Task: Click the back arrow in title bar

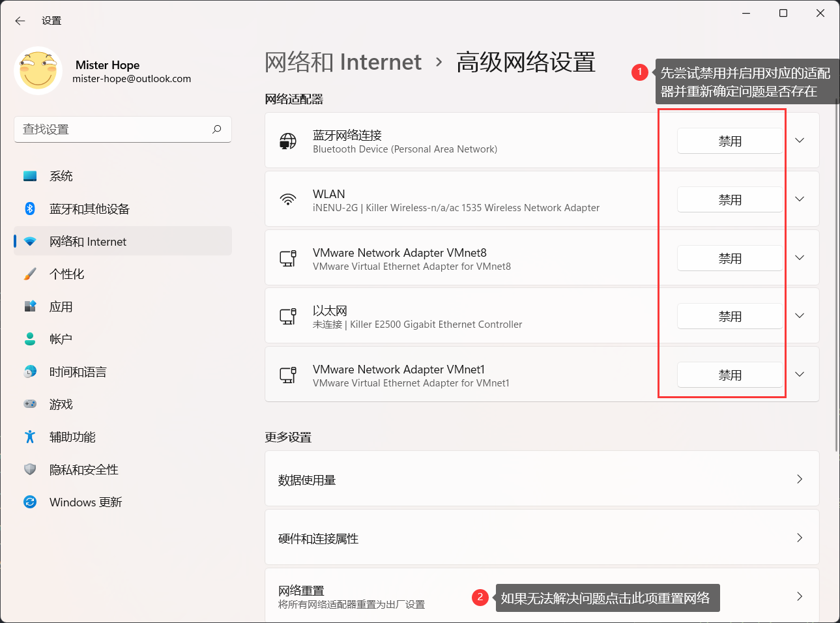Action: (x=20, y=21)
